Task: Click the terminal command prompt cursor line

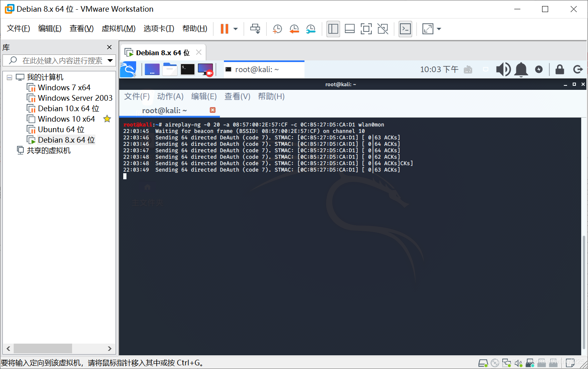Action: [125, 176]
